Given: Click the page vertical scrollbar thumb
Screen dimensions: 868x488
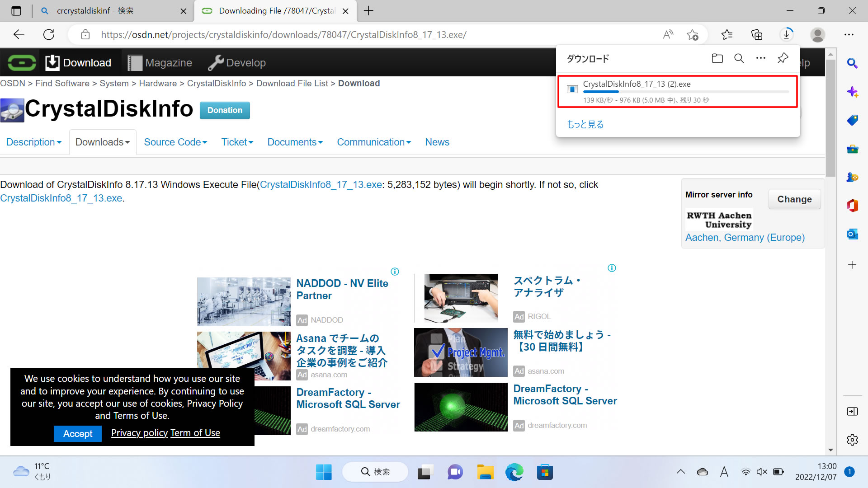Looking at the screenshot, I should 830,118.
